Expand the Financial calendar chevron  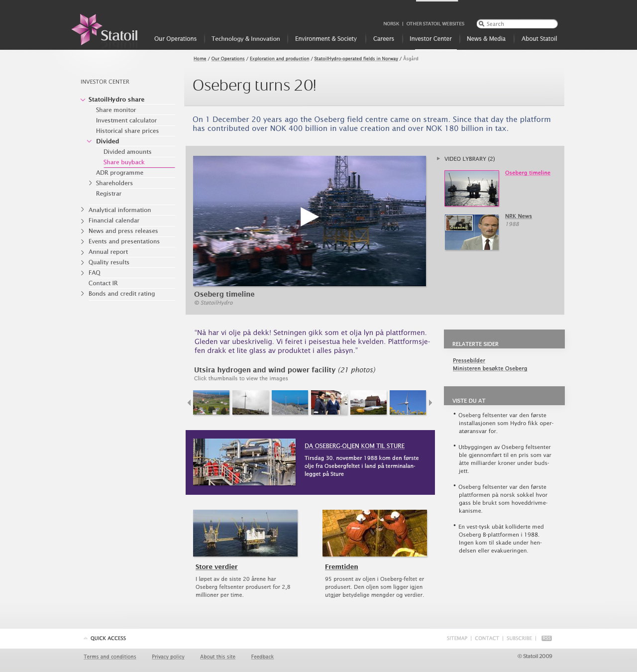83,221
